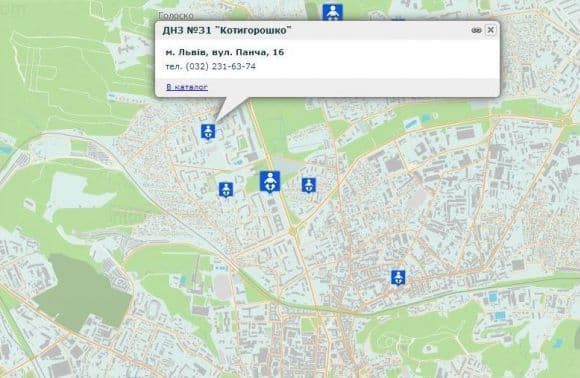Select the lone kindergarten marker near the railway line
580x378 pixels.
click(x=398, y=278)
